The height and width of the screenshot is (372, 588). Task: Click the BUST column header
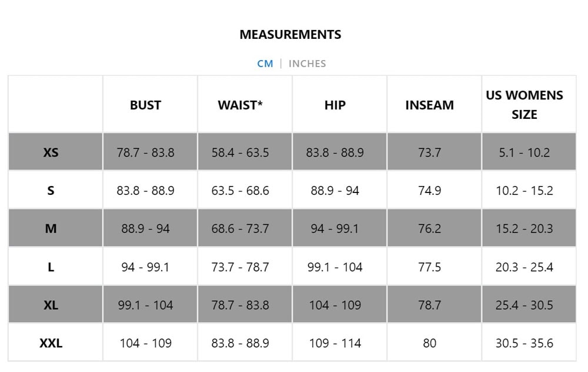145,105
